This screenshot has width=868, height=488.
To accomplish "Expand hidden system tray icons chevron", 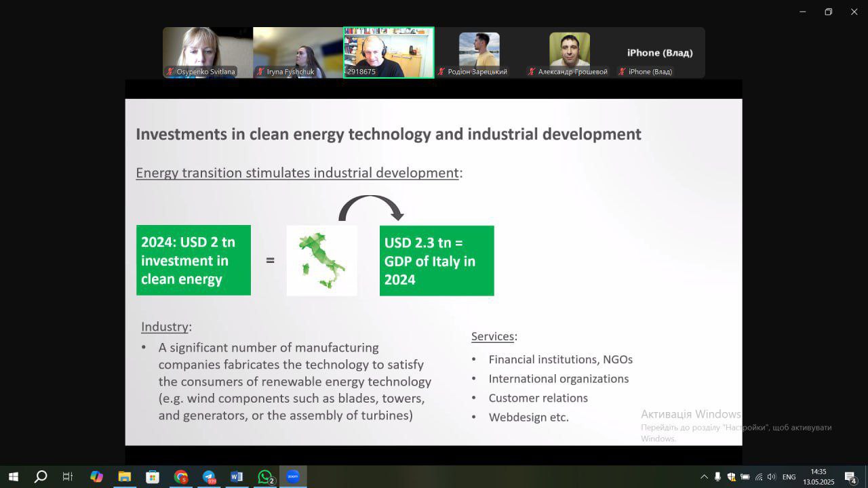I will coord(704,477).
